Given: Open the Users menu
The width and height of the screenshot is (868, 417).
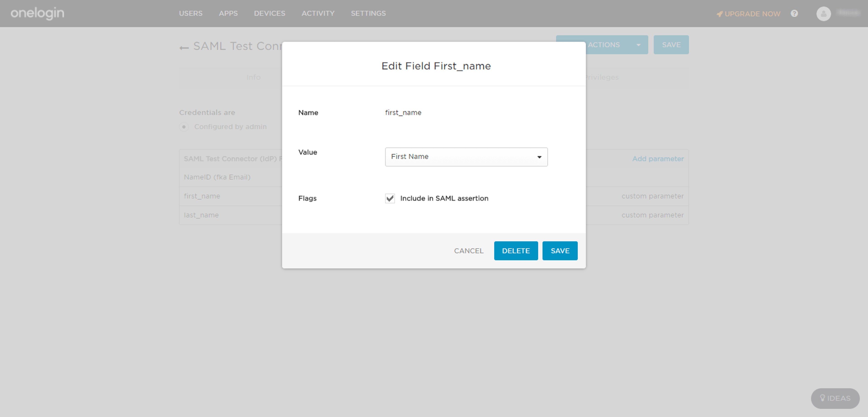Looking at the screenshot, I should pos(191,14).
